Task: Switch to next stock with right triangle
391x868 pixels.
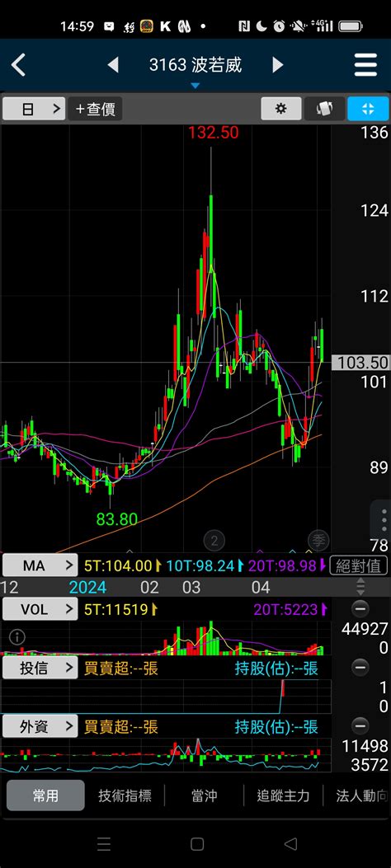Action: (x=277, y=65)
